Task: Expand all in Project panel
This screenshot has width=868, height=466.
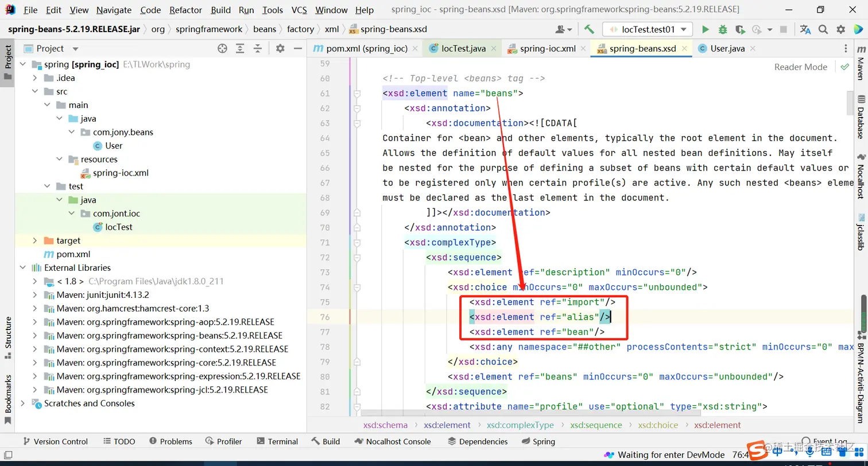Action: tap(240, 49)
